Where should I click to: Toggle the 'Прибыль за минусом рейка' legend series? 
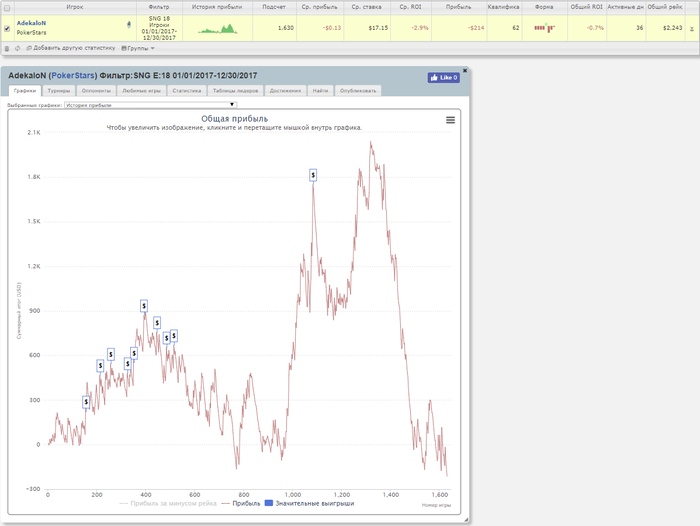click(x=168, y=503)
